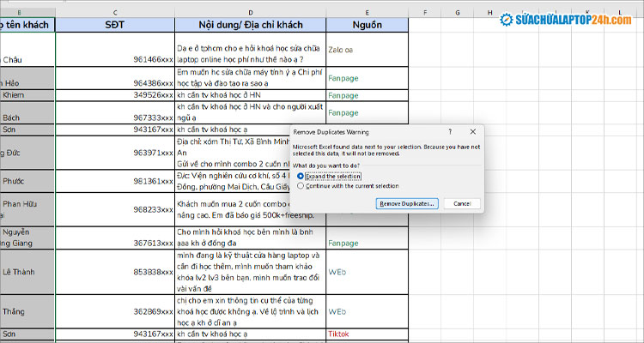The image size is (644, 343).
Task: Close the Remove Duplicates Warning dialog
Action: coord(473,133)
